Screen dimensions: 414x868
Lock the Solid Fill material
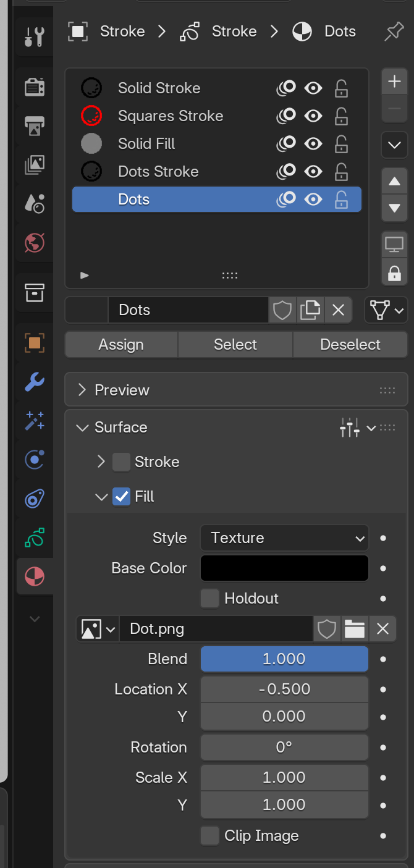341,144
